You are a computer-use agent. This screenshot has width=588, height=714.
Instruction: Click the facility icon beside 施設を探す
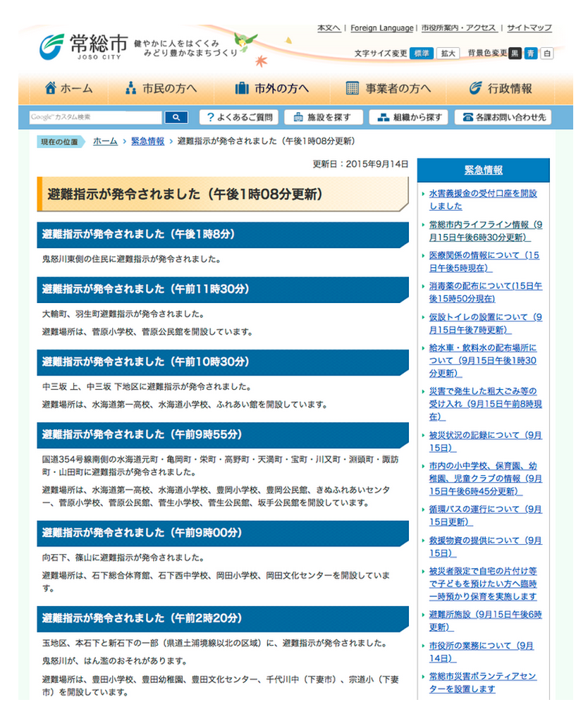pyautogui.click(x=298, y=118)
